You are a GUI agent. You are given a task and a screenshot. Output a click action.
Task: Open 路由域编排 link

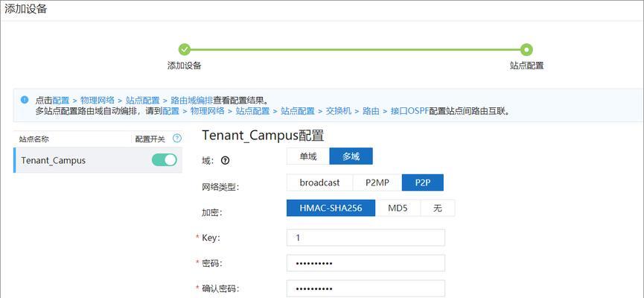click(x=192, y=101)
